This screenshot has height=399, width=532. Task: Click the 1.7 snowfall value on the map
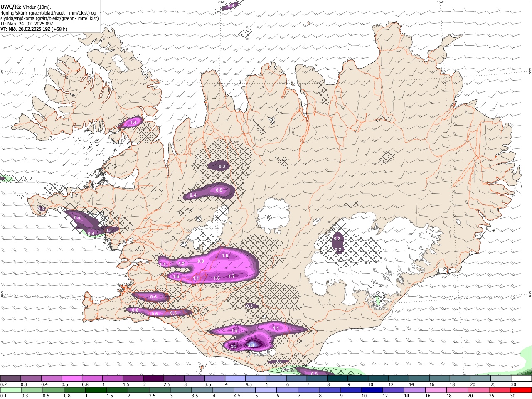coord(232,276)
